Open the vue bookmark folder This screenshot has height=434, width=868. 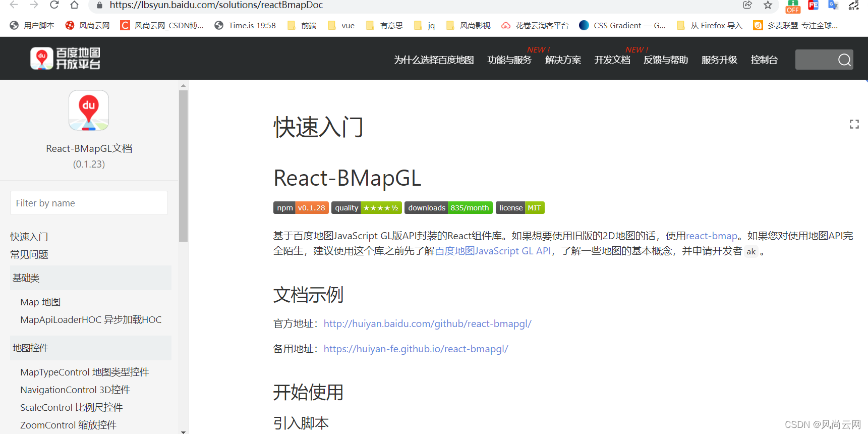(341, 25)
